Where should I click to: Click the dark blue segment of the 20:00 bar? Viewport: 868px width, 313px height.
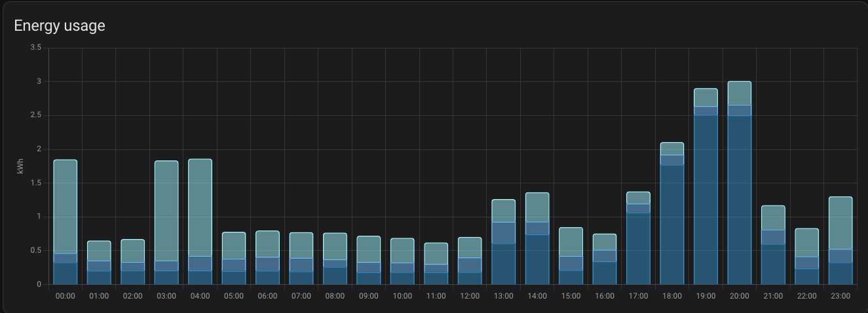point(739,200)
